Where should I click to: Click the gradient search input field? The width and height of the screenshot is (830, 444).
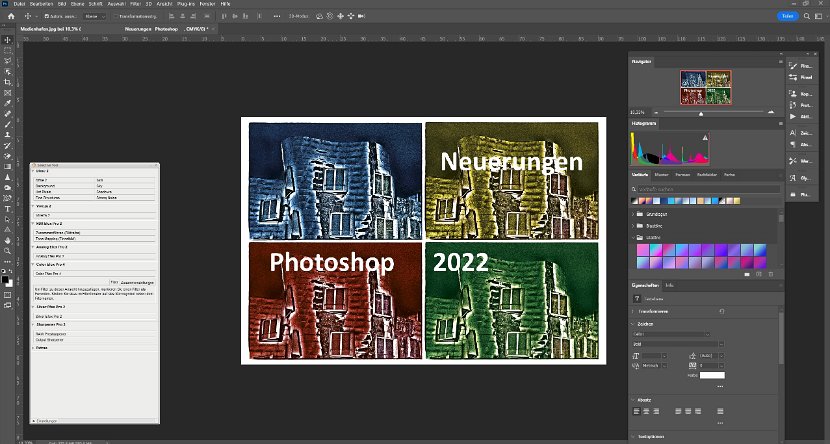coord(706,189)
